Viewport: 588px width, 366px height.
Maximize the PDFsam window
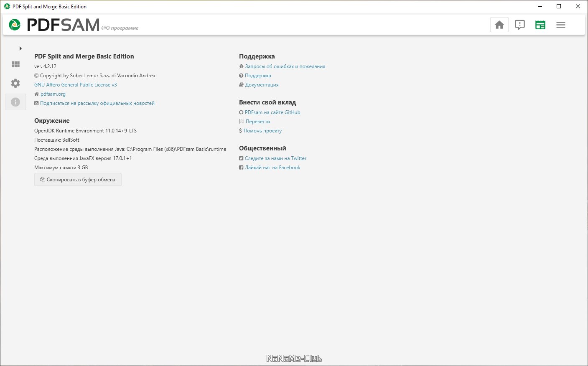(x=559, y=6)
